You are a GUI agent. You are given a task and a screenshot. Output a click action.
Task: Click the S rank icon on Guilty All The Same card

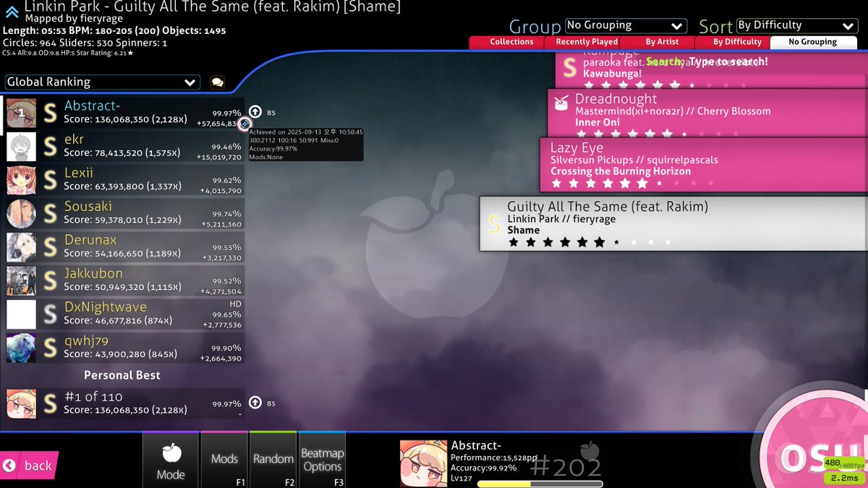[494, 224]
